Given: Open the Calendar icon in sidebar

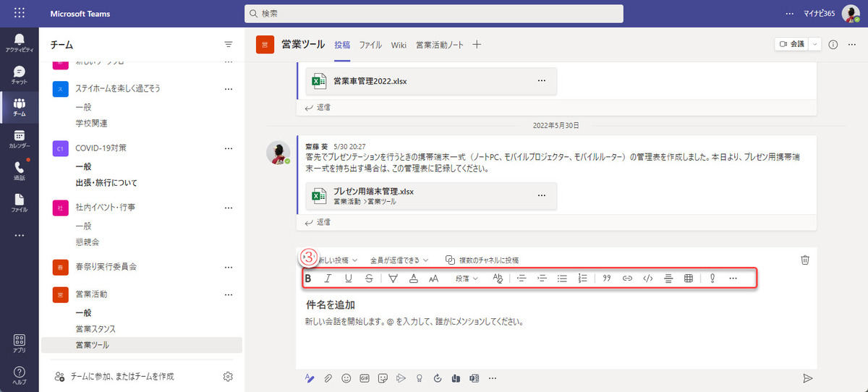Looking at the screenshot, I should coord(19,138).
